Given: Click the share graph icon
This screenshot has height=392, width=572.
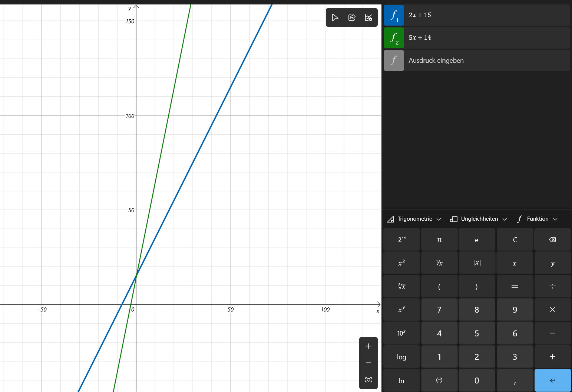Looking at the screenshot, I should (x=352, y=17).
